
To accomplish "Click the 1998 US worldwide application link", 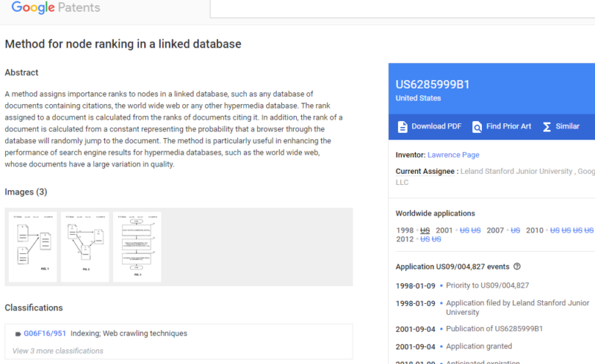I will point(425,230).
